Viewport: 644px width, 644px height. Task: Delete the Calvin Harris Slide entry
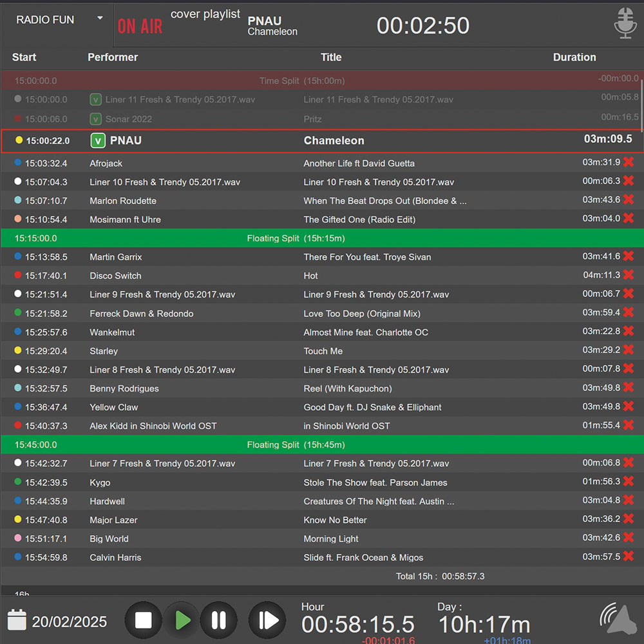coord(629,556)
